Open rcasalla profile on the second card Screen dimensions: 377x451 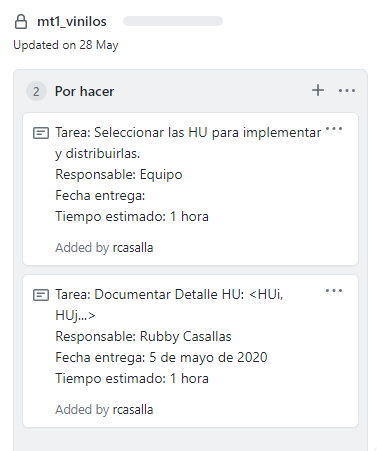click(133, 410)
